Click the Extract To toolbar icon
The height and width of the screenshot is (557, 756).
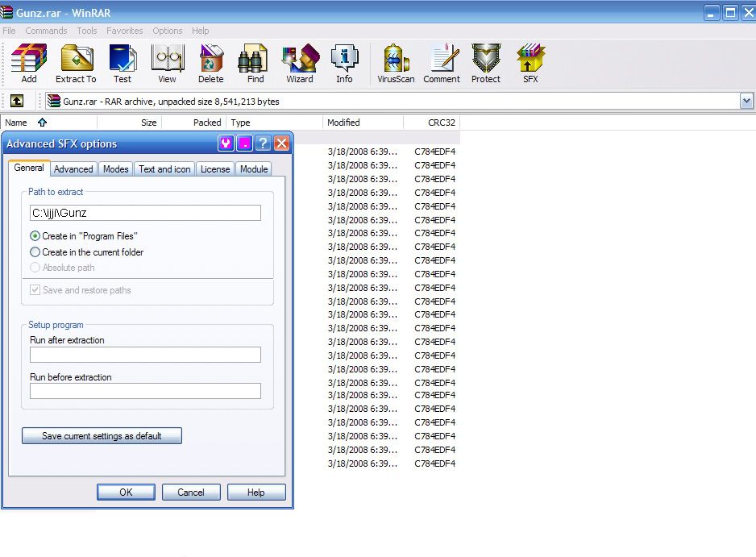click(x=76, y=64)
